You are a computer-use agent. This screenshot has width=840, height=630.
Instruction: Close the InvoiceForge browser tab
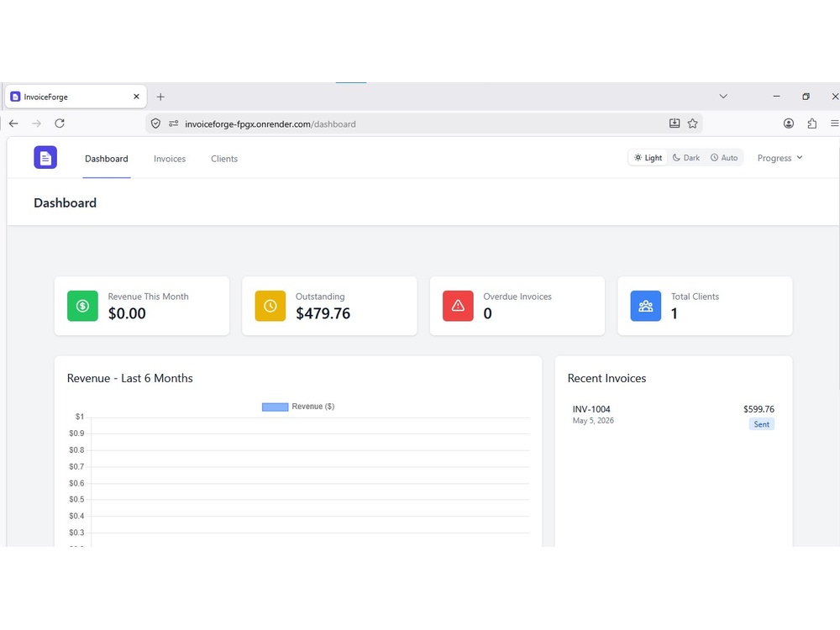pos(136,97)
